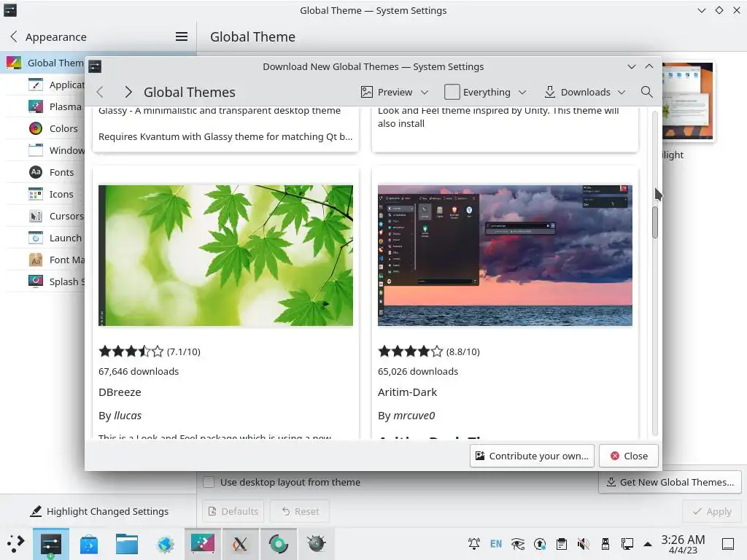Screen dimensions: 747x560
Task: Open the KDE application launcher
Action: 15,544
